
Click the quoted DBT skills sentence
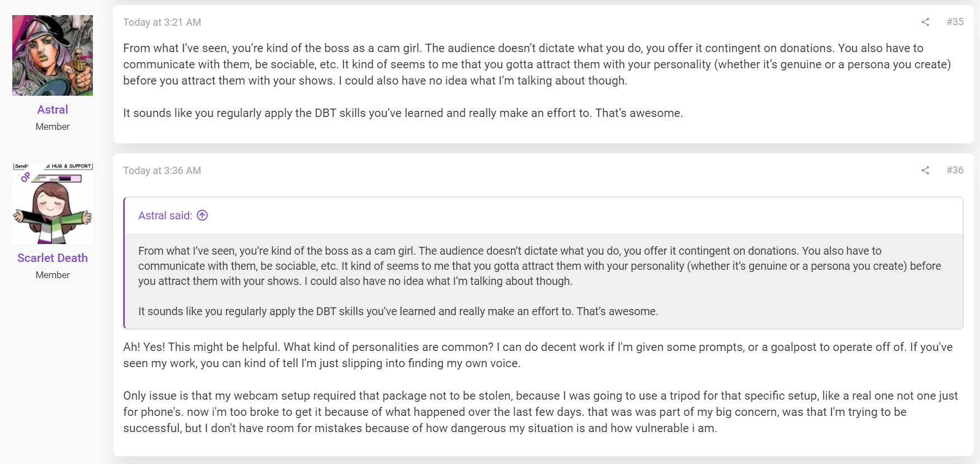(x=398, y=311)
